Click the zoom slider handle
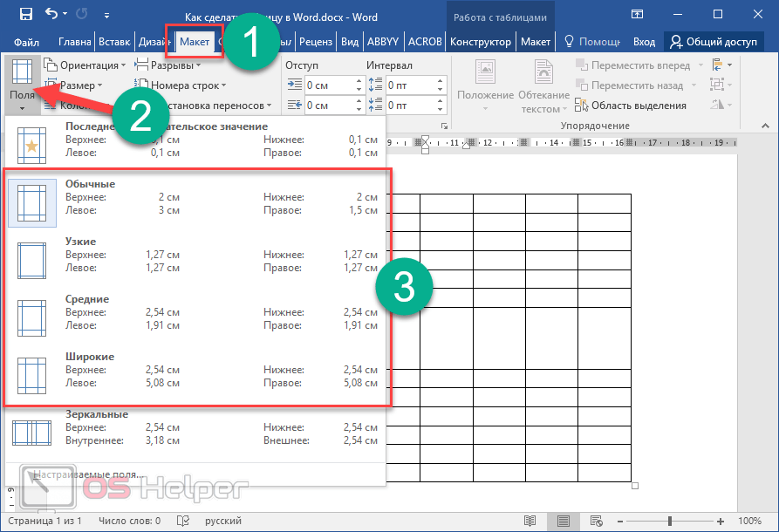The image size is (779, 532). 670,521
